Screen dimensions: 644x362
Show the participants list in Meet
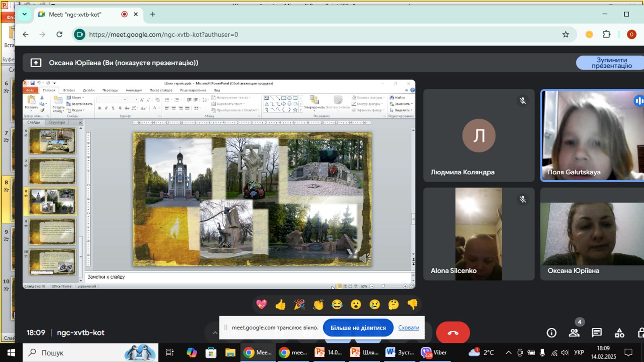pyautogui.click(x=574, y=333)
